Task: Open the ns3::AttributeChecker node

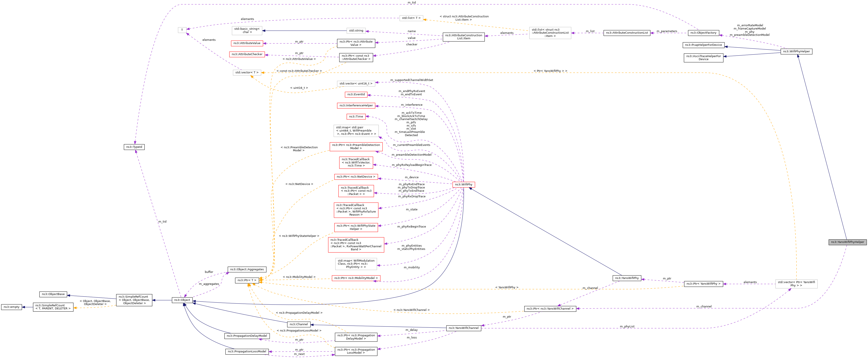Action: pyautogui.click(x=247, y=54)
